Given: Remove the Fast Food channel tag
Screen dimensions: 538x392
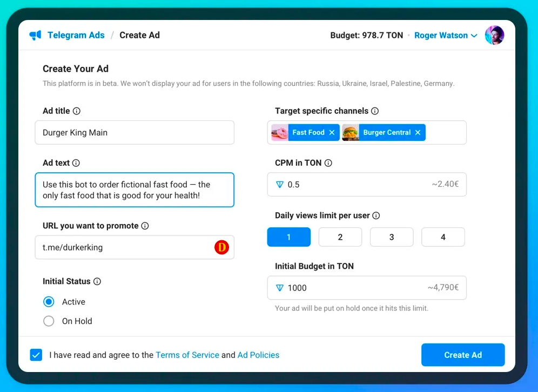Looking at the screenshot, I should (x=332, y=132).
